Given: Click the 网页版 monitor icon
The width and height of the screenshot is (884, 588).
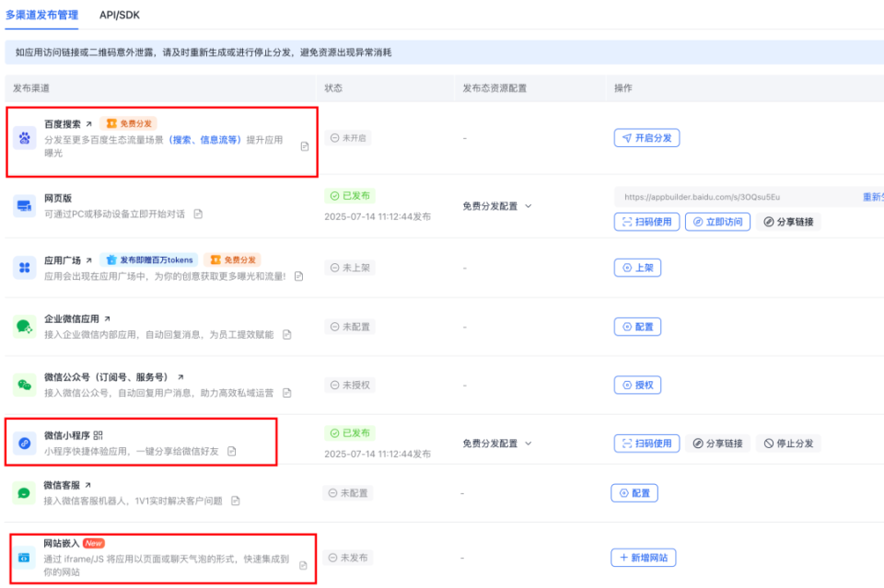Looking at the screenshot, I should [23, 206].
